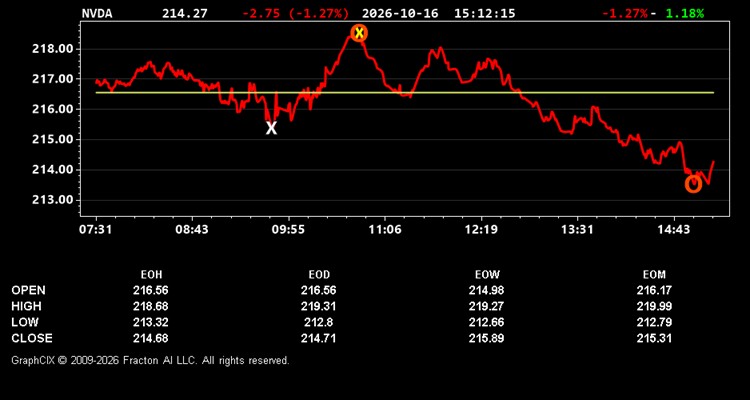The height and width of the screenshot is (400, 750).
Task: Select the EOH LOW value 213.32
Action: (151, 322)
